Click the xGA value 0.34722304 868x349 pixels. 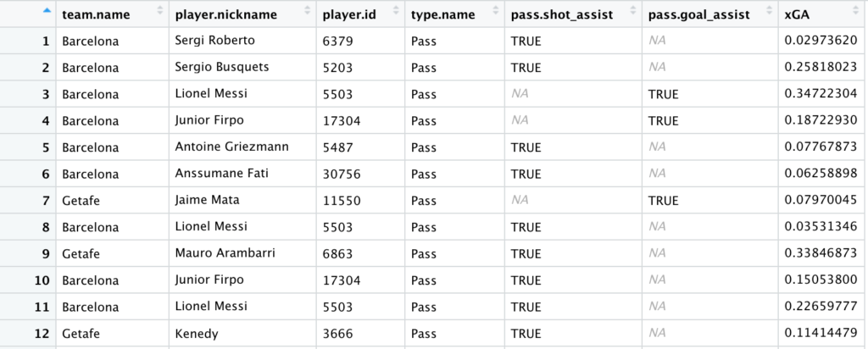(821, 94)
